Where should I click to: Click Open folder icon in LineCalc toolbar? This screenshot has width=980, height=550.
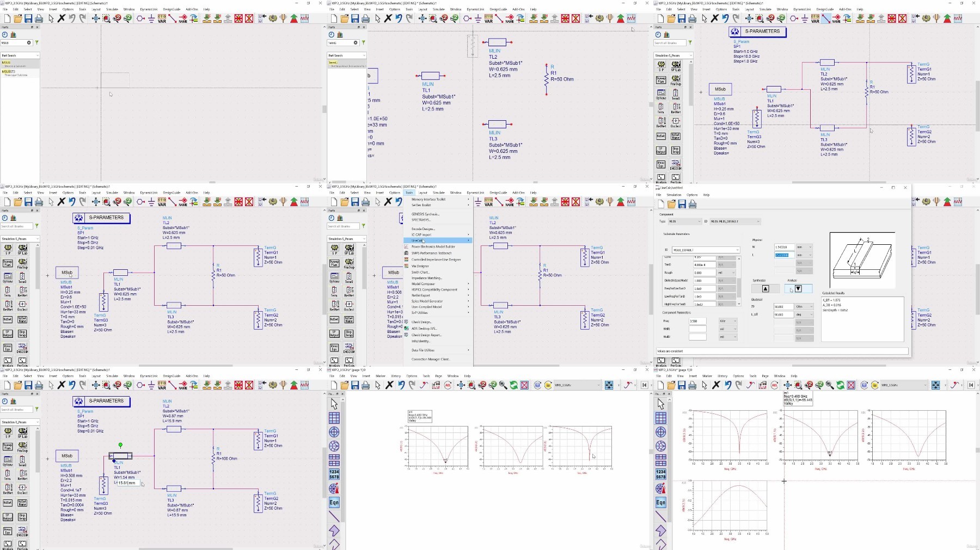pos(672,204)
